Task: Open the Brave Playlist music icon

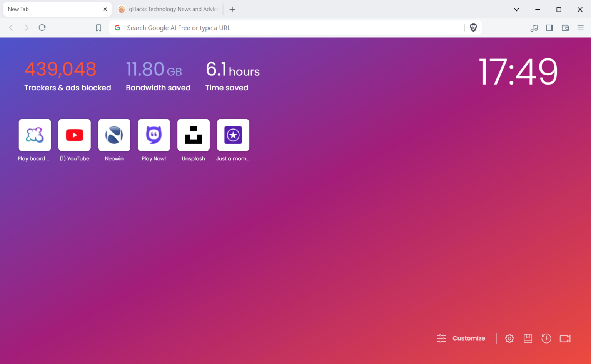Action: [x=534, y=28]
